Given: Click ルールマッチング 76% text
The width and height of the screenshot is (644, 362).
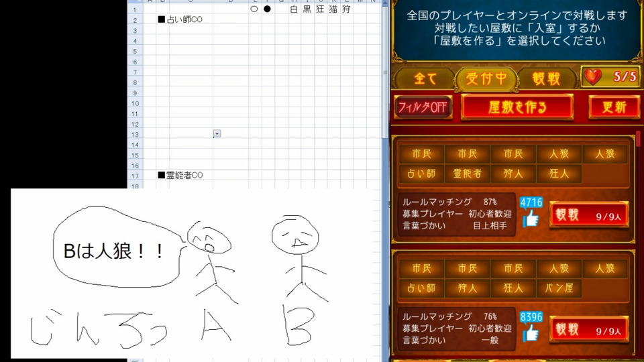Looking at the screenshot, I should (449, 316).
